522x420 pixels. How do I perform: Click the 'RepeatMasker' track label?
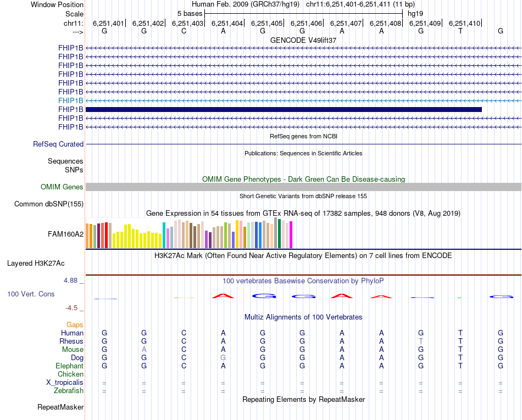[60, 407]
